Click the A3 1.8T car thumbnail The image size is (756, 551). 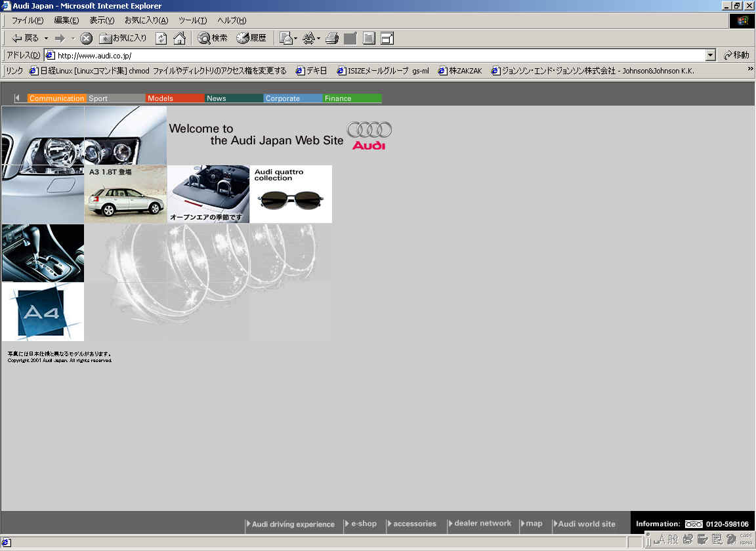point(125,195)
